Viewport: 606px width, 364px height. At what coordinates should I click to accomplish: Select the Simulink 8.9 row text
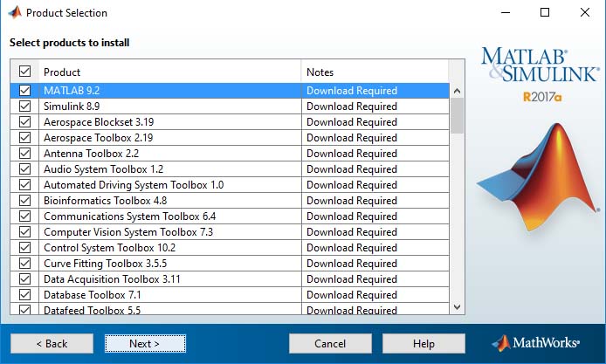72,106
